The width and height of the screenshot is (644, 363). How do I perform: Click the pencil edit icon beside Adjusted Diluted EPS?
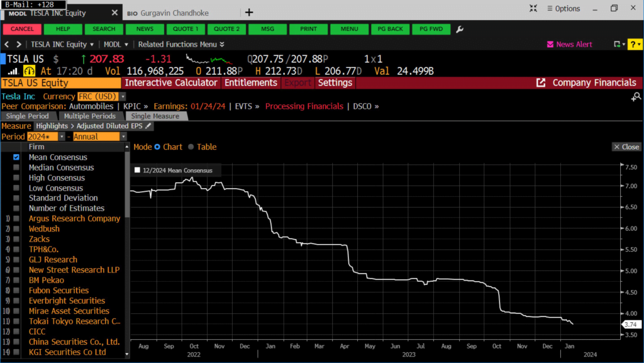coord(148,126)
